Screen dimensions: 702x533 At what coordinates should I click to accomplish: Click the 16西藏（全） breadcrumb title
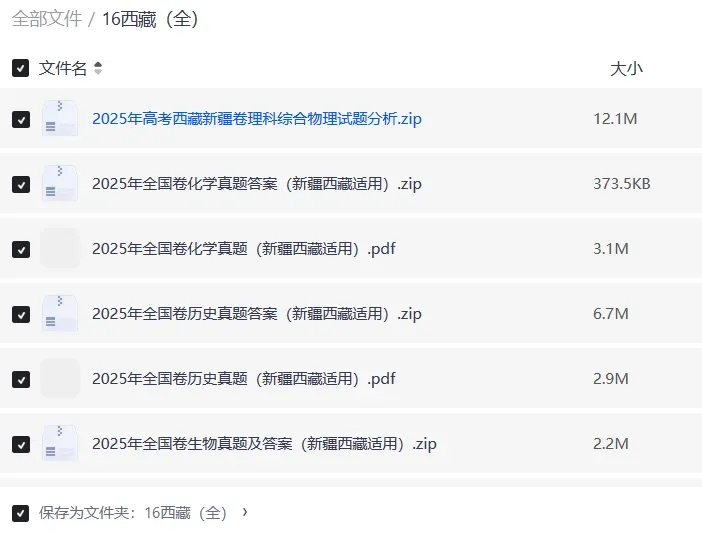[150, 19]
